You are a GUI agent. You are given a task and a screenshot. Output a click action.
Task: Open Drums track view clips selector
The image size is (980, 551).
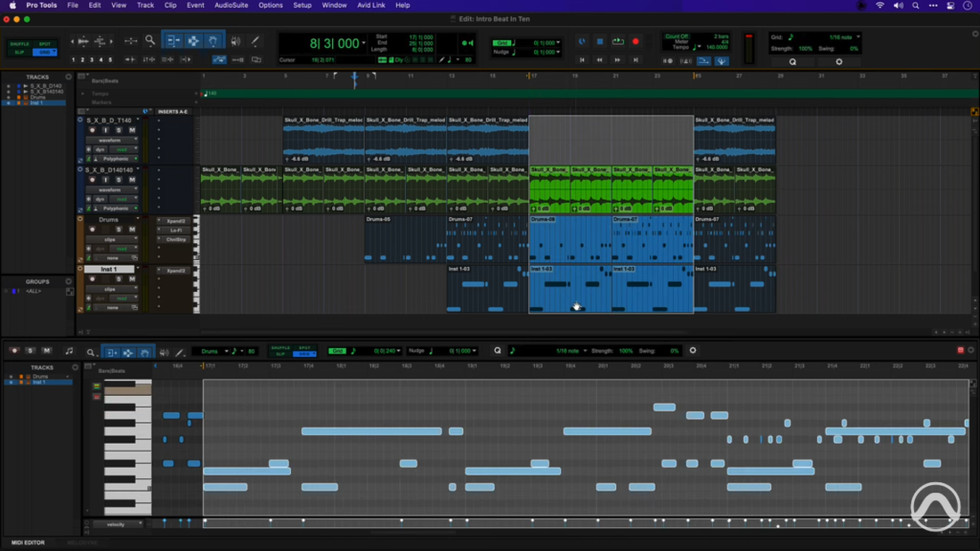[113, 239]
